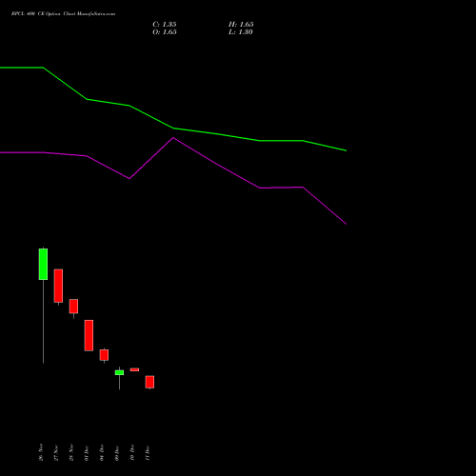
Task: Click the '27 Nov' date axis label
Action: (x=56, y=453)
